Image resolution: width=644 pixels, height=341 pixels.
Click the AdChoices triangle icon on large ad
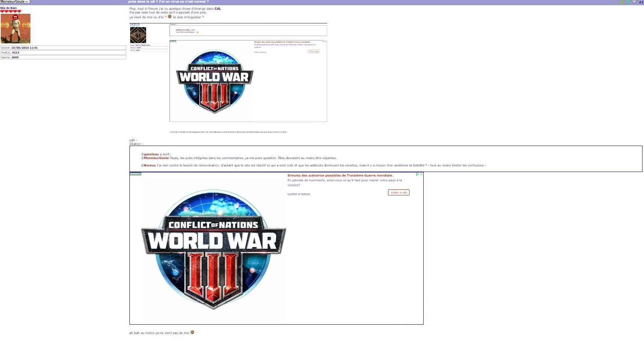click(417, 174)
